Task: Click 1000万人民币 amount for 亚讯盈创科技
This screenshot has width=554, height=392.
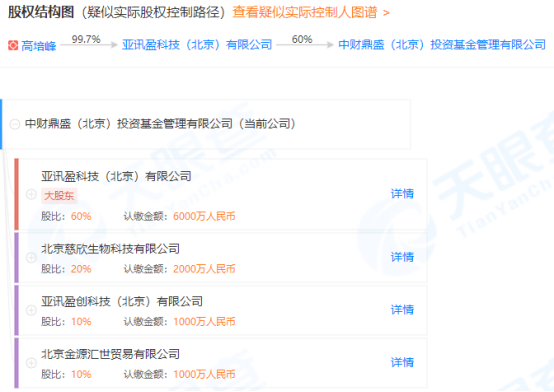Action: 204,322
